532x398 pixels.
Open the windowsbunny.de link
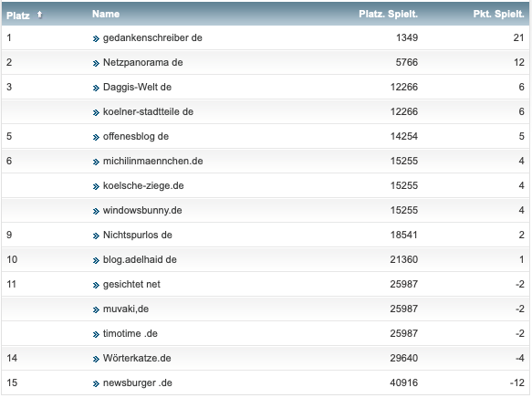142,210
